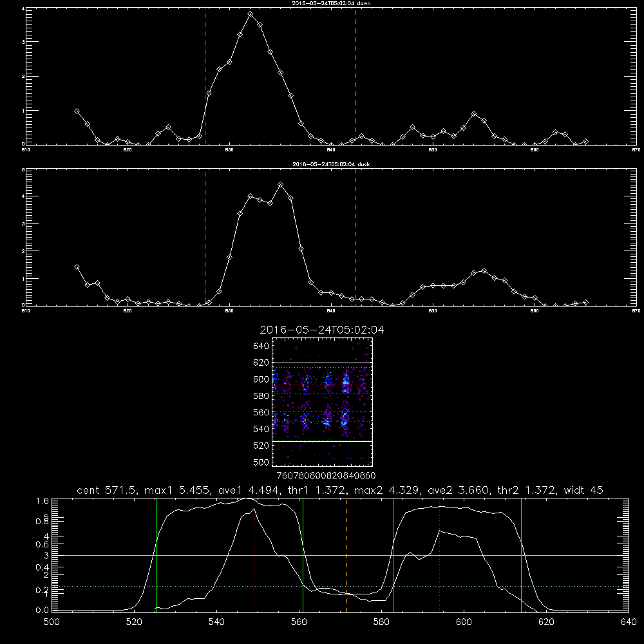This screenshot has height=644, width=644.
Task: Click right green dashed line in dusk plot
Action: pyautogui.click(x=355, y=236)
